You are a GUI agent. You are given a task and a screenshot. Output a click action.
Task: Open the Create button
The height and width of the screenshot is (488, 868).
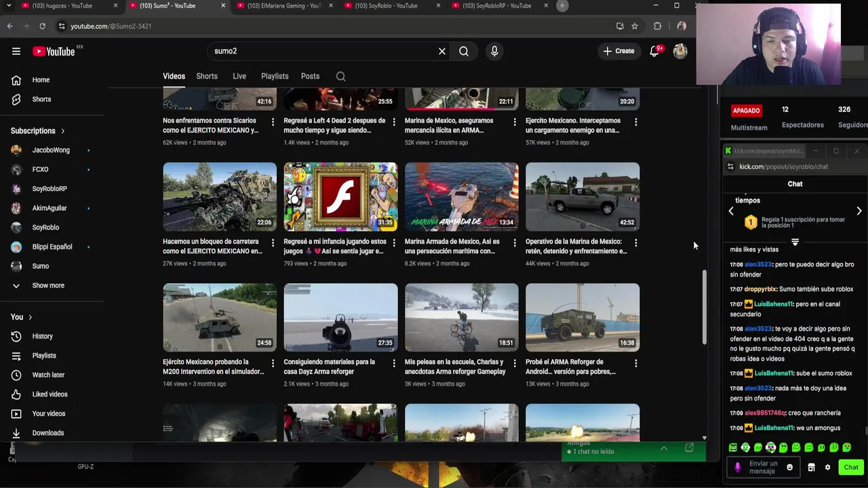tap(619, 51)
